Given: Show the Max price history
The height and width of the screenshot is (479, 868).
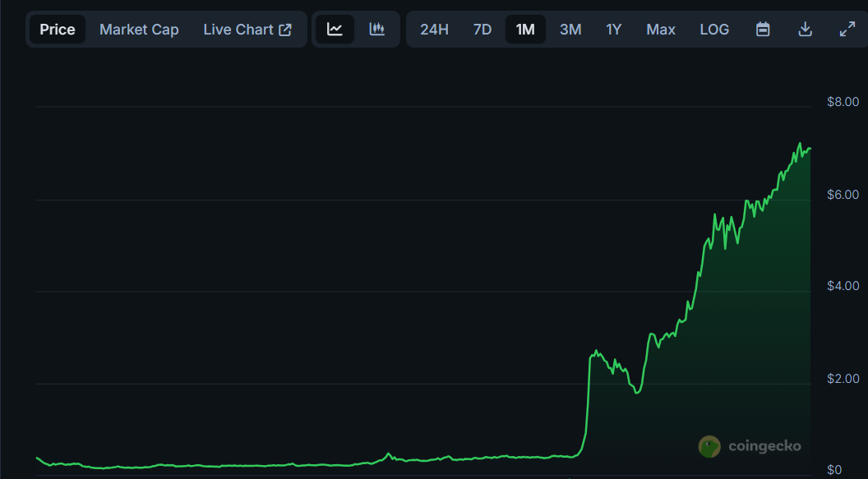Looking at the screenshot, I should point(661,30).
